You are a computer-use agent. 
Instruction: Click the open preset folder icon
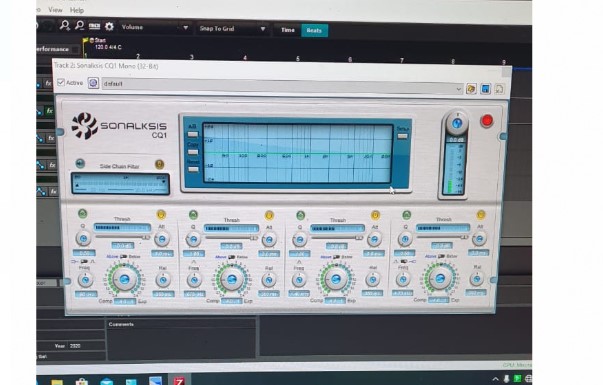pos(471,89)
